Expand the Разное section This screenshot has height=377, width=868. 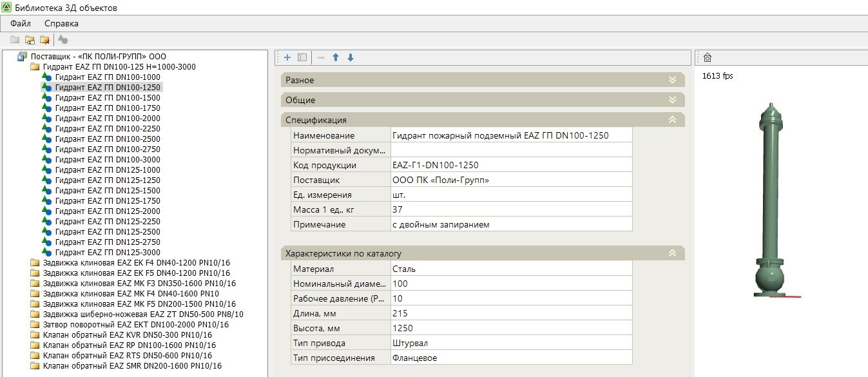(x=672, y=80)
